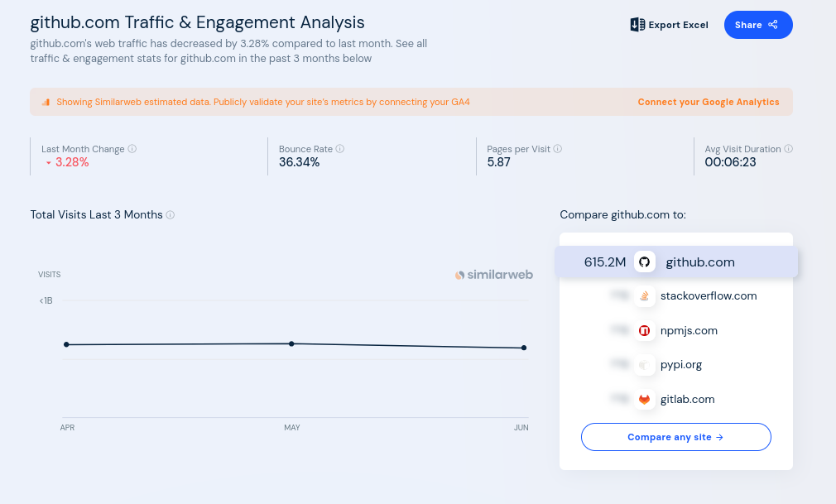Click the 36.34% bounce rate value

299,162
